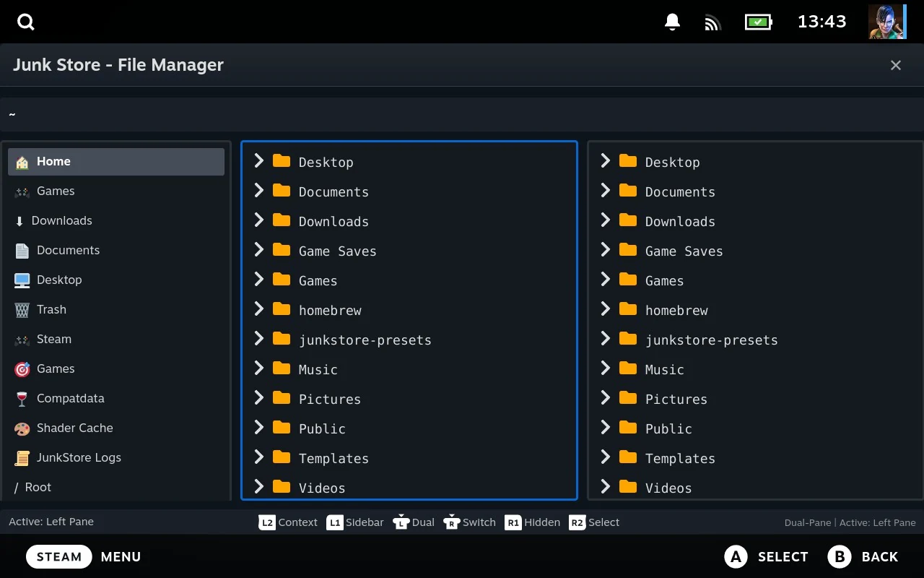
Task: Click the B Back button
Action: click(x=863, y=556)
